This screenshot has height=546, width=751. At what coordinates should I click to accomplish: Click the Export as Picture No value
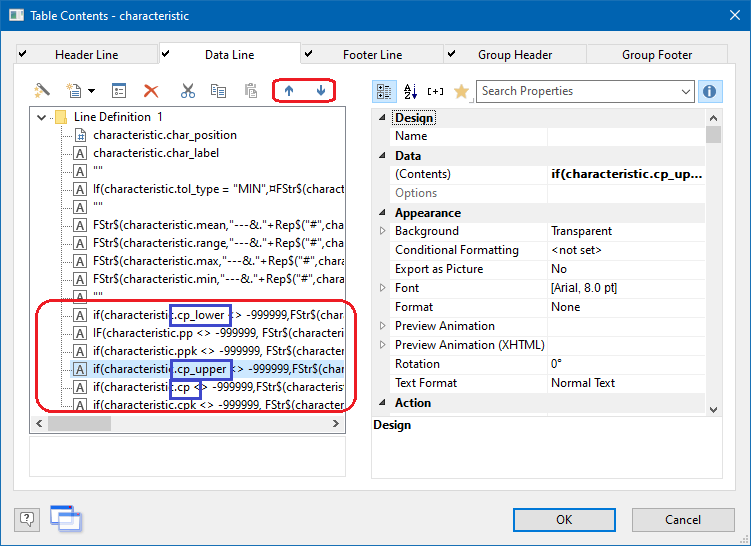[x=626, y=269]
